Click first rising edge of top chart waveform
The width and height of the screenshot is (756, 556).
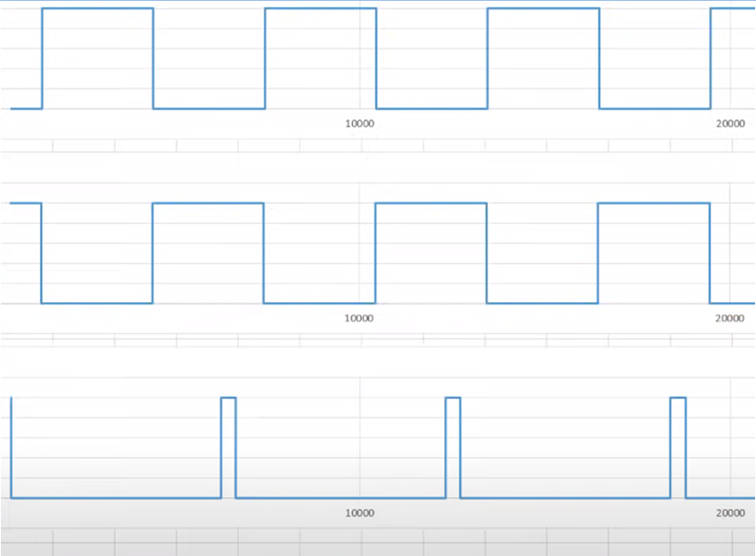click(42, 58)
